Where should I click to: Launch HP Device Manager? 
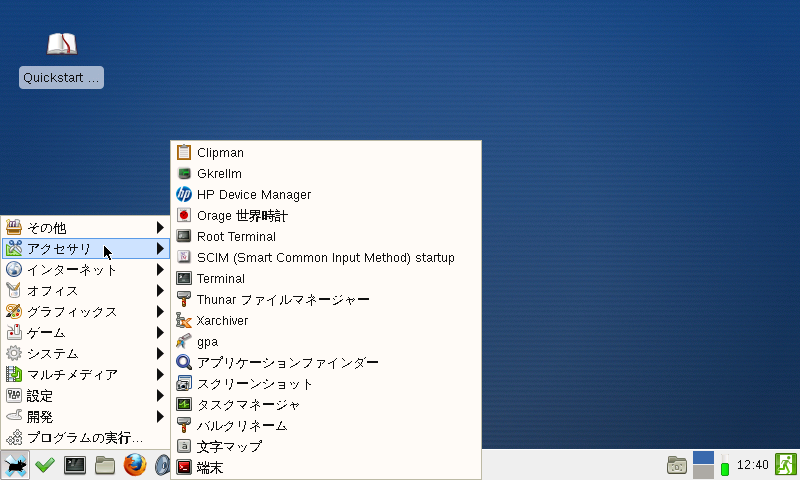click(x=253, y=194)
